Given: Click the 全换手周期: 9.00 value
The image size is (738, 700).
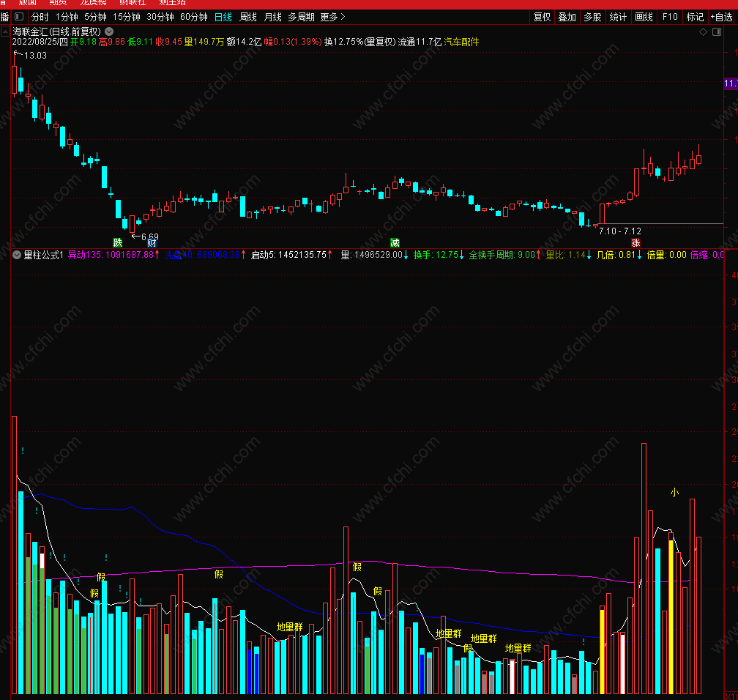Looking at the screenshot, I should [x=505, y=255].
